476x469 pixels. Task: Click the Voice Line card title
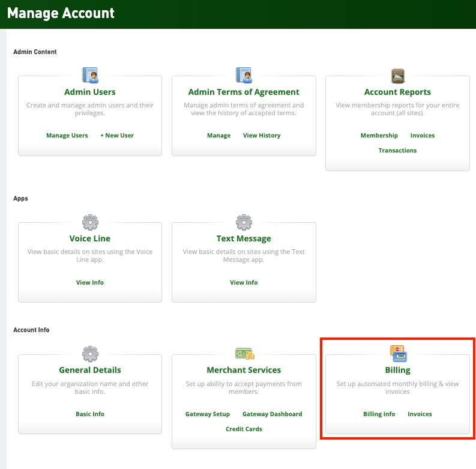[x=90, y=238]
